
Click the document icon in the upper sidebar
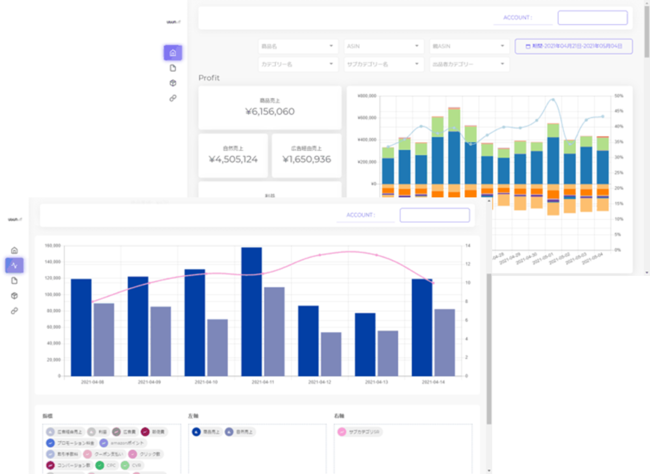point(173,68)
